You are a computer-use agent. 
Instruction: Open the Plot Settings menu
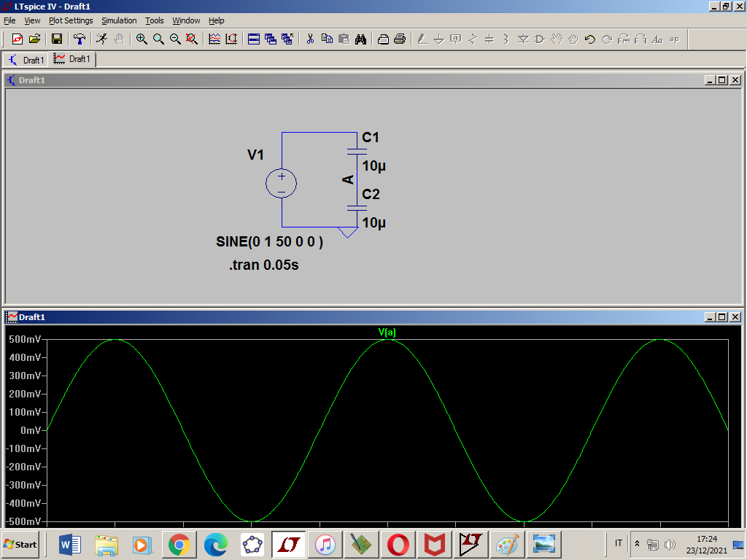(x=71, y=20)
